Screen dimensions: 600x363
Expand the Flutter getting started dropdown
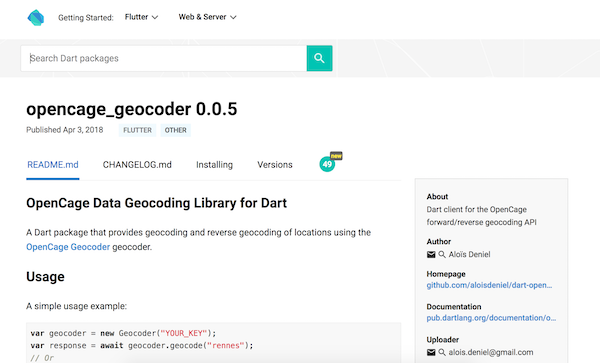point(141,17)
